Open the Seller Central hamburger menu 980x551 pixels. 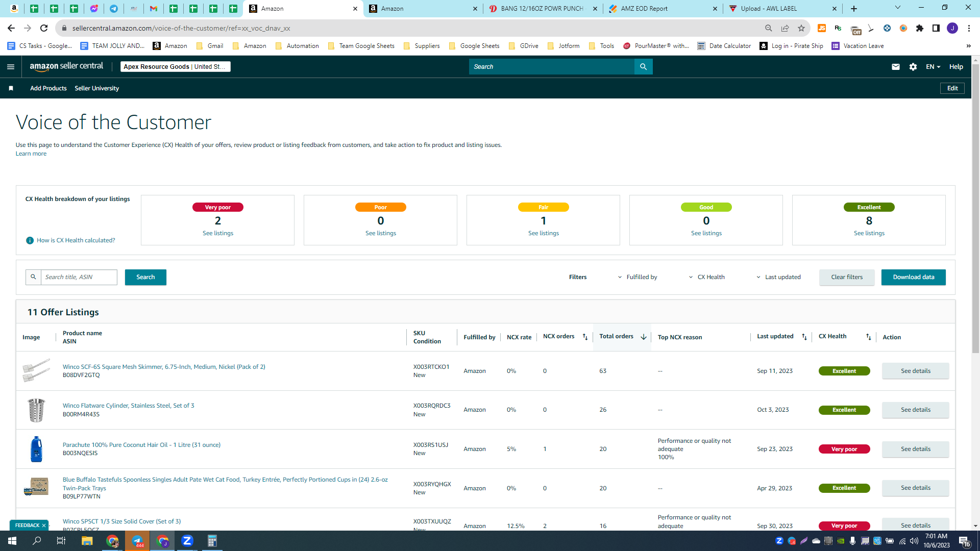click(11, 67)
